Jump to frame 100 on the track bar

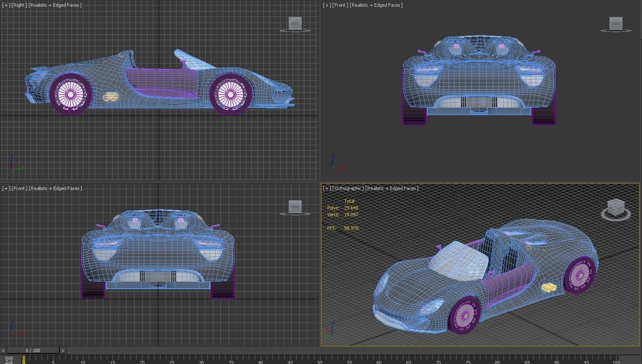[x=616, y=362]
